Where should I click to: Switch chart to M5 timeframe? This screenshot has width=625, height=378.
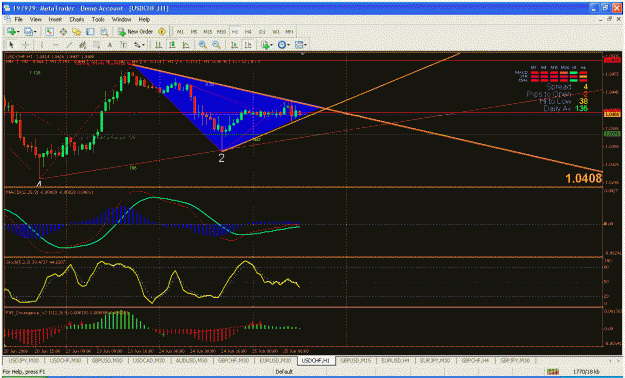click(194, 32)
